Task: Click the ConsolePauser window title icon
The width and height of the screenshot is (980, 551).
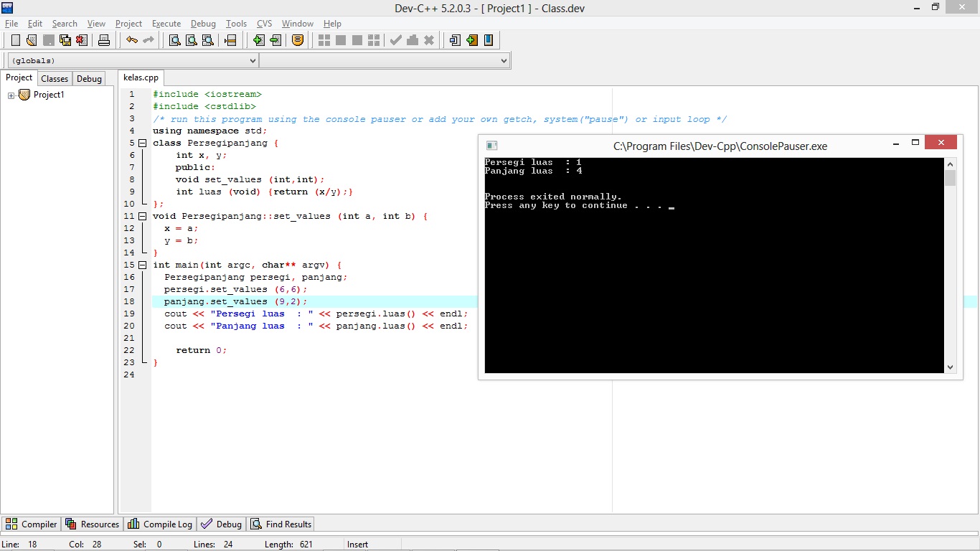Action: pos(491,146)
